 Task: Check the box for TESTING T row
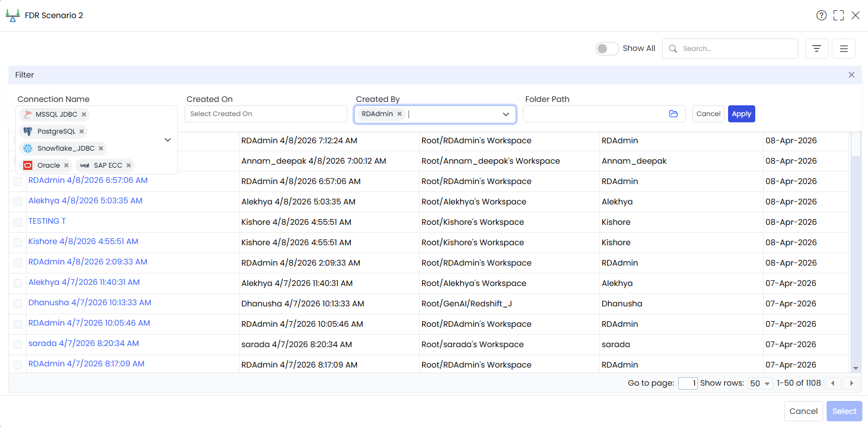pos(18,222)
